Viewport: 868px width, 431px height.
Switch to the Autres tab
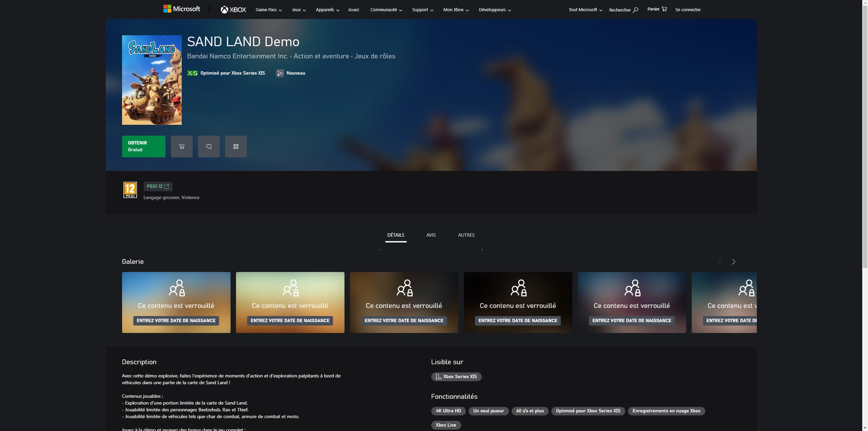pyautogui.click(x=466, y=235)
